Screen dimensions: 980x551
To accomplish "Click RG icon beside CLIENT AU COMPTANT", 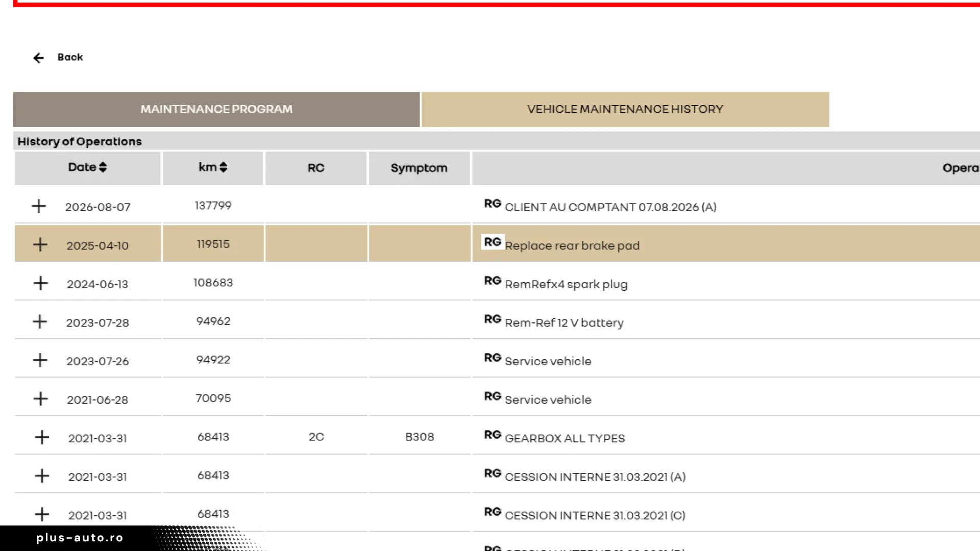I will 493,204.
